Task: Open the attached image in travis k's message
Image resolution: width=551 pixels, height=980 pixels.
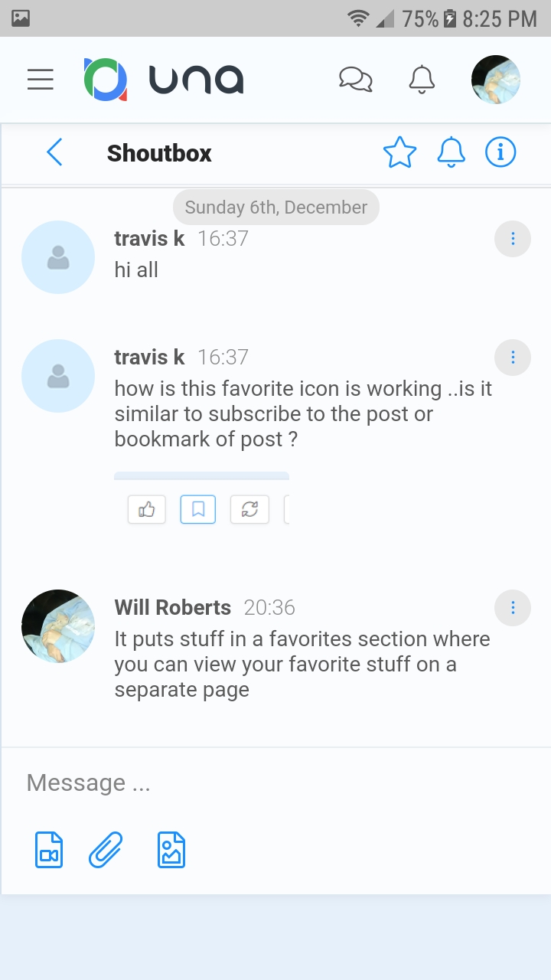Action: coord(201,499)
